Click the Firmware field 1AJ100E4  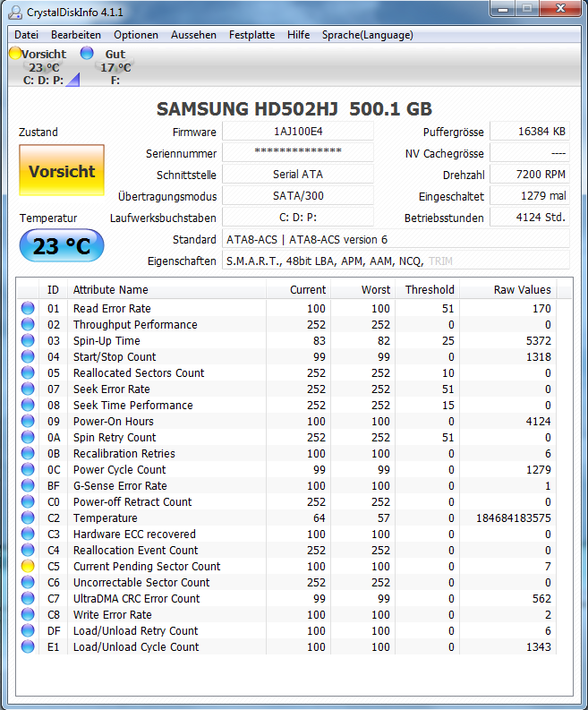coord(298,132)
